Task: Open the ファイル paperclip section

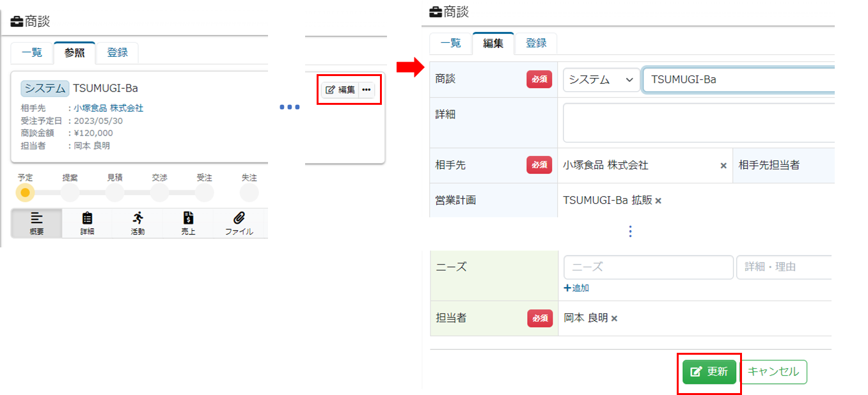Action: pos(239,224)
